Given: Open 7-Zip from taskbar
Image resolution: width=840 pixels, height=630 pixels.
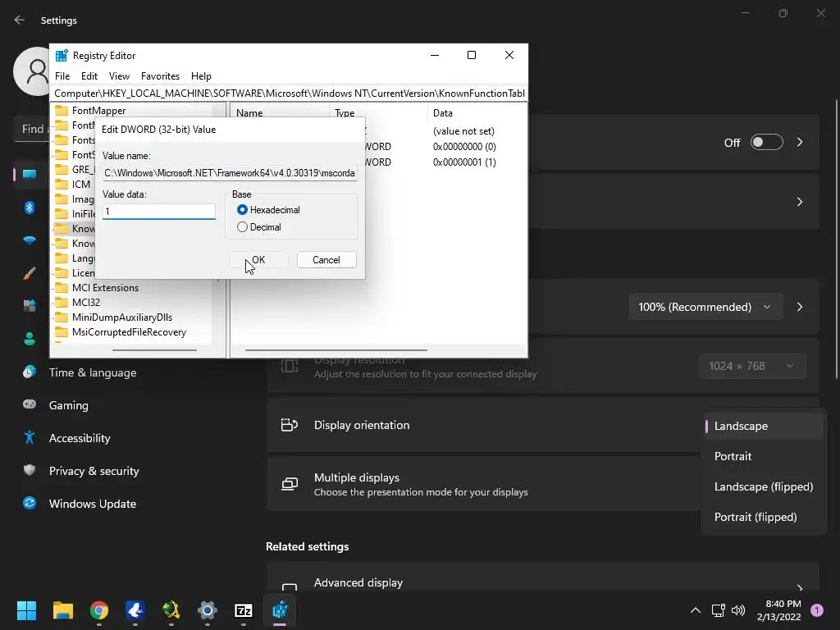Looking at the screenshot, I should click(243, 610).
